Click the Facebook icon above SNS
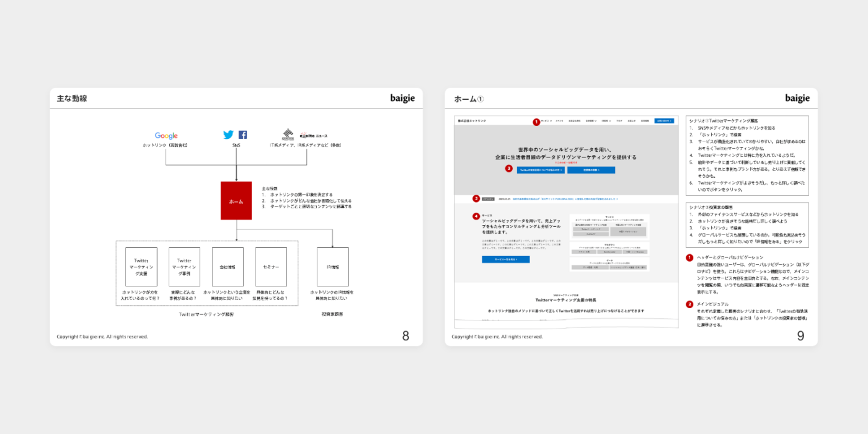This screenshot has height=434, width=868. coord(242,135)
